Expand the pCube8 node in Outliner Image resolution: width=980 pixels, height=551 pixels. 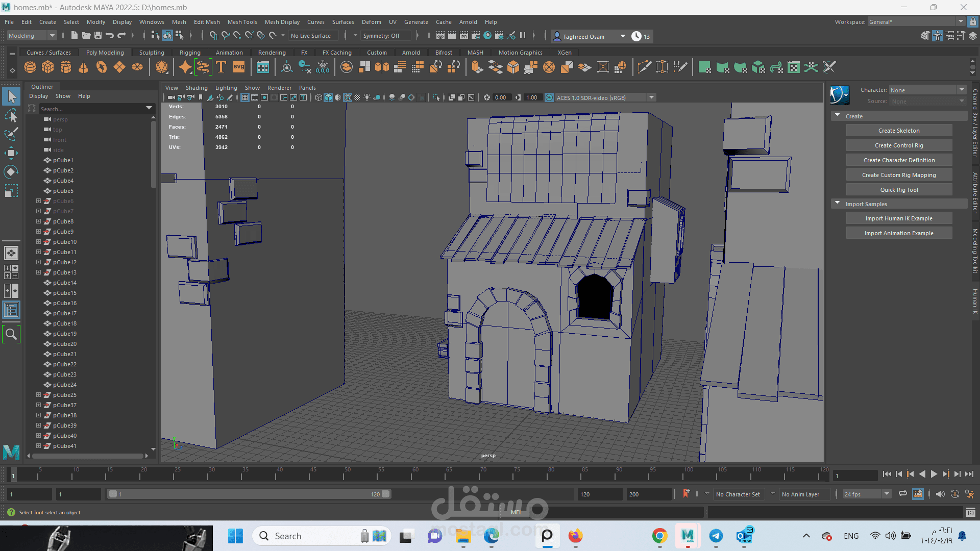38,221
